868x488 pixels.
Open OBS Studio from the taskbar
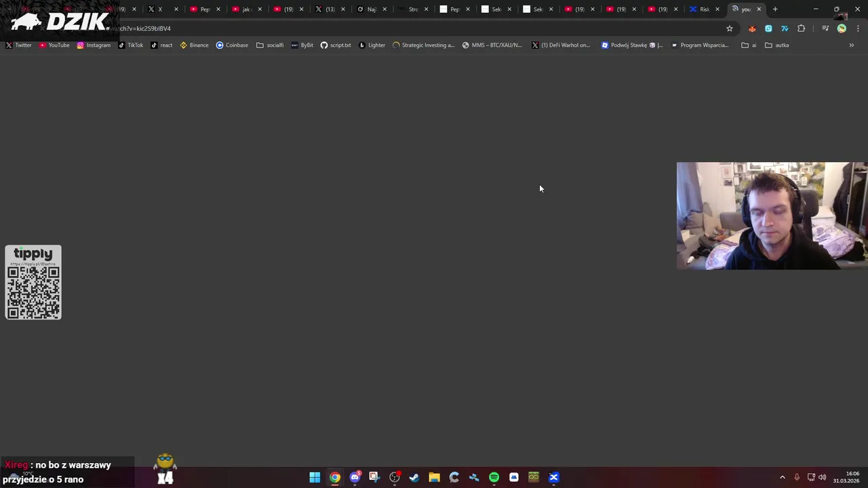pos(395,477)
